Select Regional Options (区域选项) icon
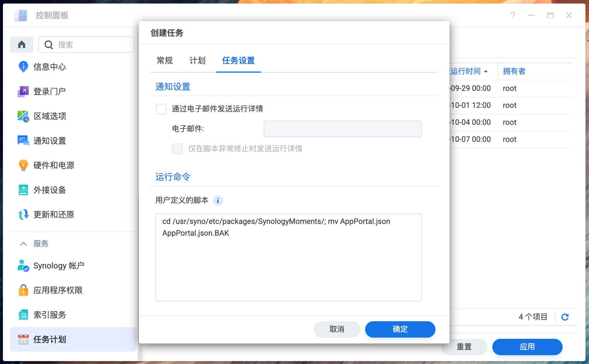The image size is (589, 364). pyautogui.click(x=23, y=116)
